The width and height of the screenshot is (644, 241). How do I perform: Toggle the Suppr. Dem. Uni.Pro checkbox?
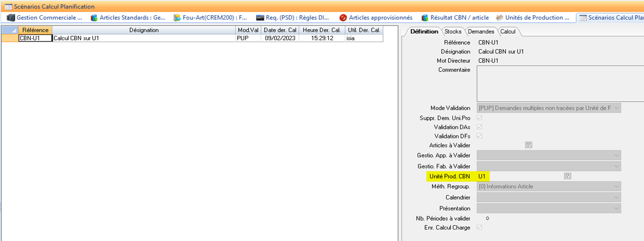pos(479,118)
